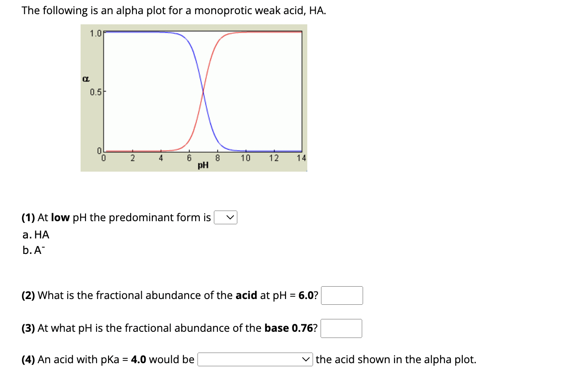Click the alpha axis label on the plot
Viewport: 588px width, 376px height.
[x=86, y=79]
